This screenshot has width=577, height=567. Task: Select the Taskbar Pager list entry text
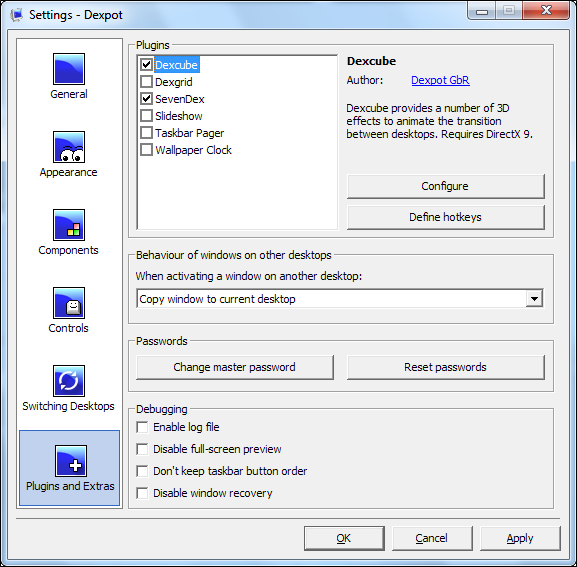coord(190,133)
